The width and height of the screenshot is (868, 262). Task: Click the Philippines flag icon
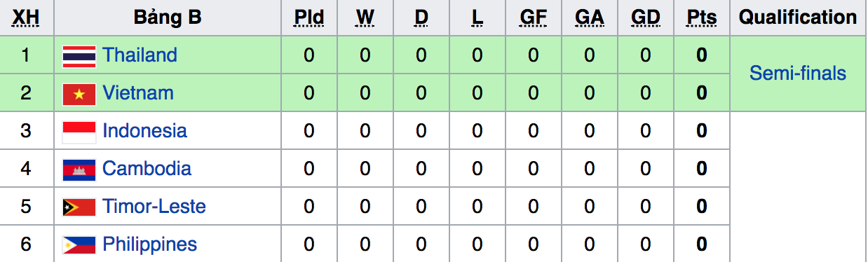point(79,245)
